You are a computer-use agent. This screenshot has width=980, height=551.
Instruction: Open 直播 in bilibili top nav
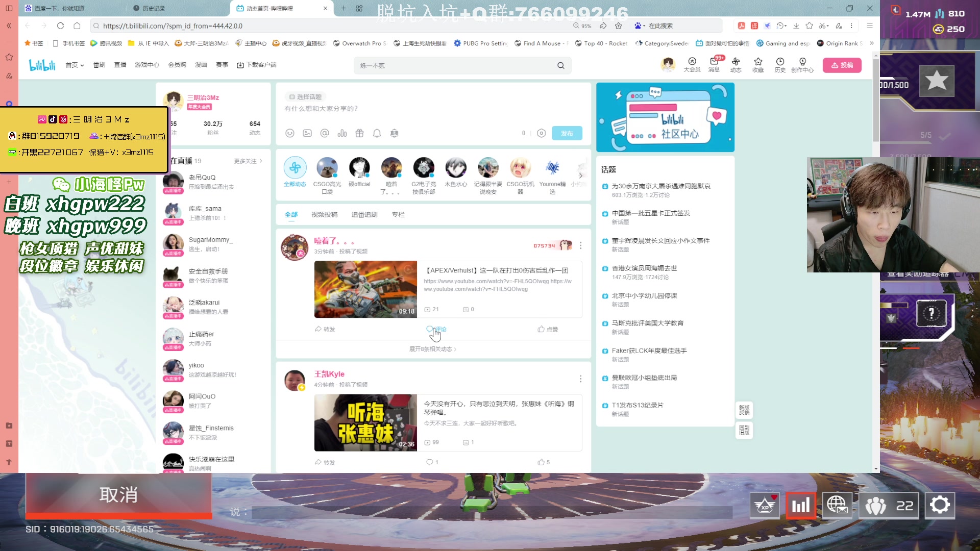tap(120, 65)
